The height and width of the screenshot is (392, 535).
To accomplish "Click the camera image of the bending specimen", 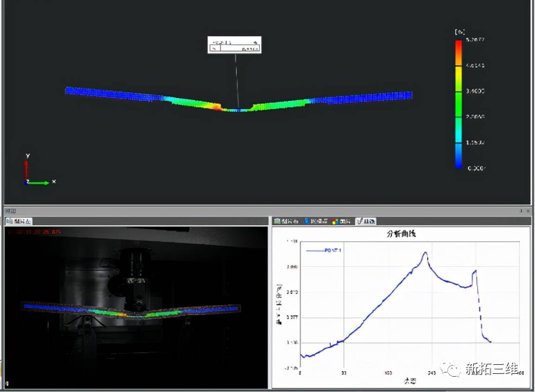I will [136, 307].
